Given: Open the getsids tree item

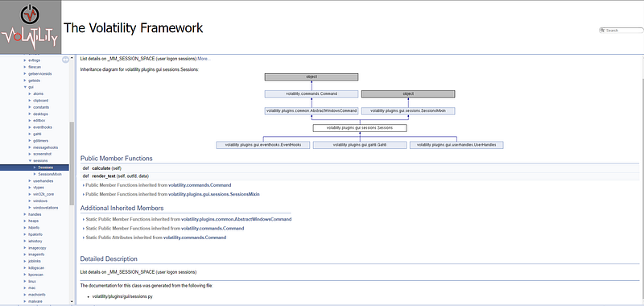Looking at the screenshot, I should 35,81.
